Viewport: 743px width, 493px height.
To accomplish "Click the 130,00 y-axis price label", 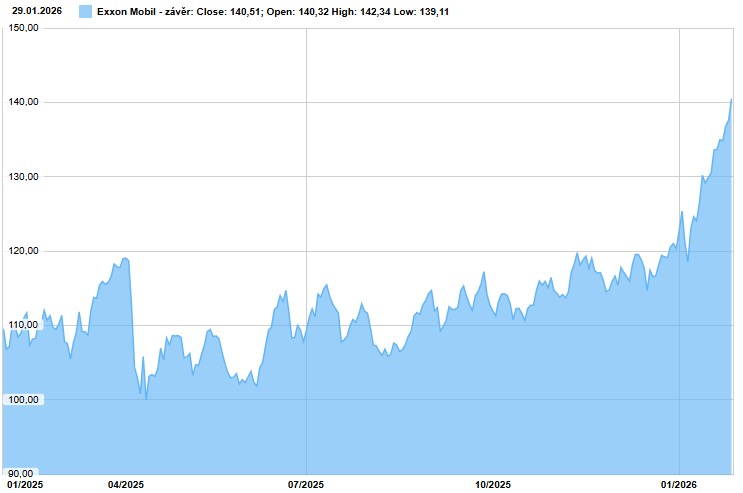I will tap(22, 177).
